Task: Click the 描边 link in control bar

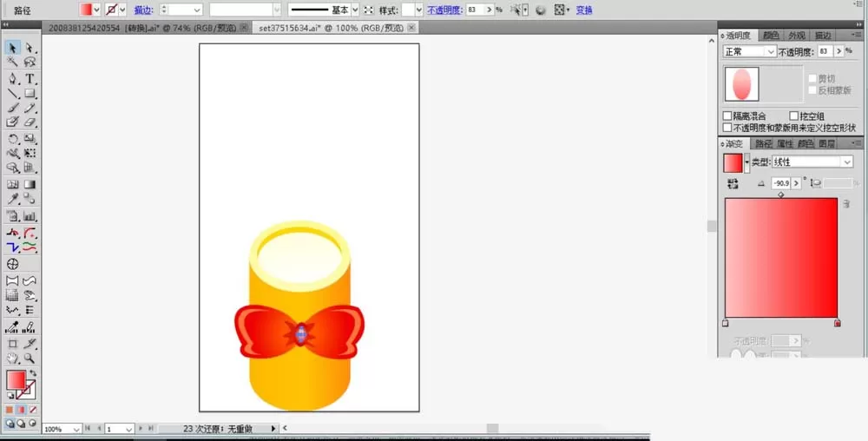Action: (x=143, y=10)
